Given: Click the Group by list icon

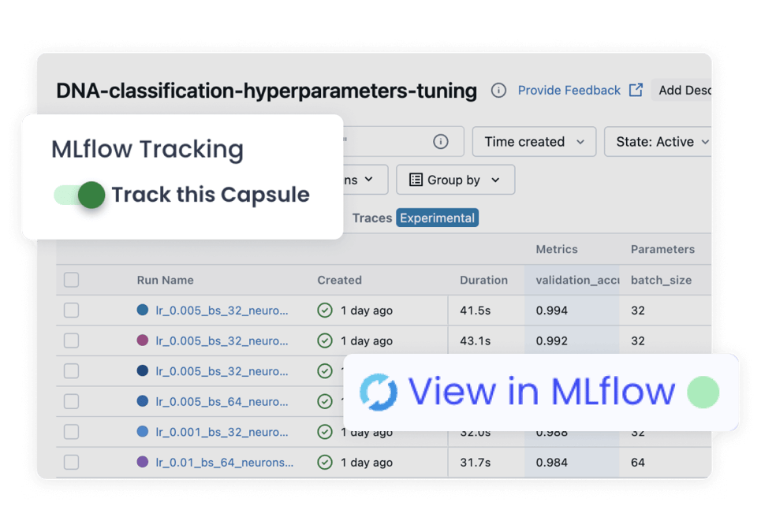Looking at the screenshot, I should click(416, 180).
